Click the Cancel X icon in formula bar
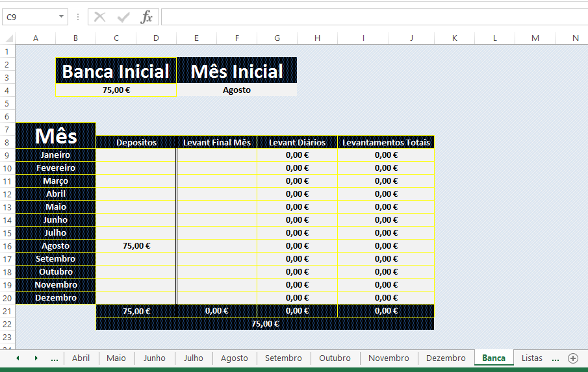Viewport: 588px width, 372px height. tap(100, 17)
